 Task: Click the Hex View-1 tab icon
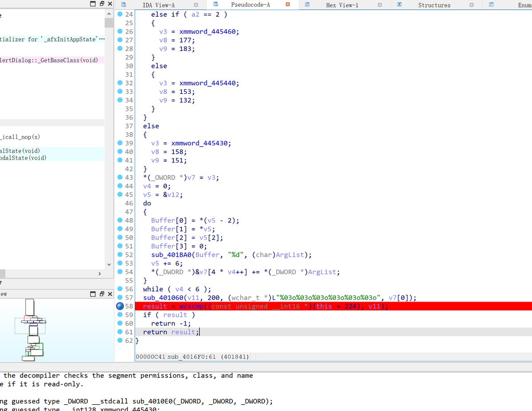(307, 4)
